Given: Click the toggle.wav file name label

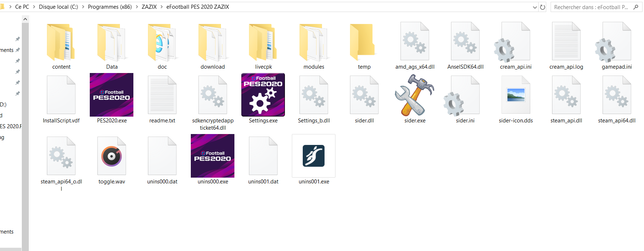Looking at the screenshot, I should (x=112, y=182).
